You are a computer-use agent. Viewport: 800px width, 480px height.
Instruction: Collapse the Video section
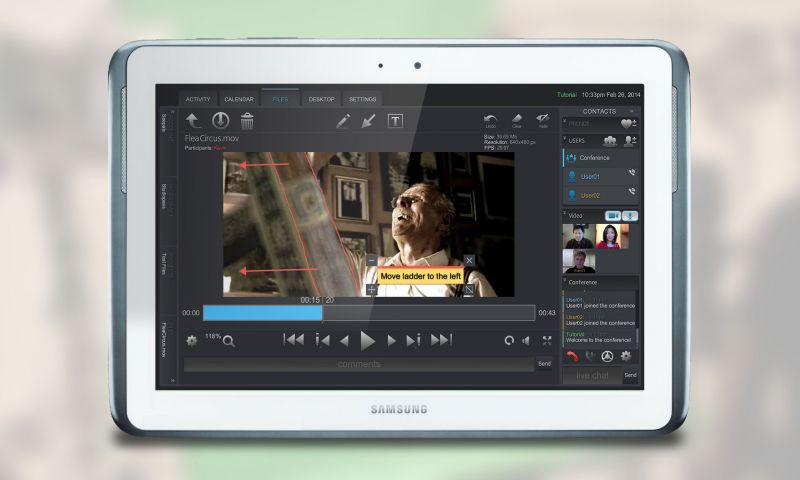(x=565, y=213)
